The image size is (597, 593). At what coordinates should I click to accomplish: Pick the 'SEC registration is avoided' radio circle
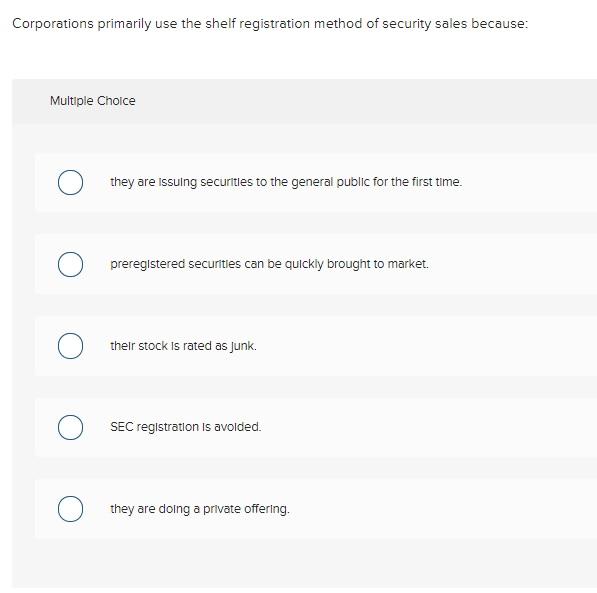(x=70, y=427)
